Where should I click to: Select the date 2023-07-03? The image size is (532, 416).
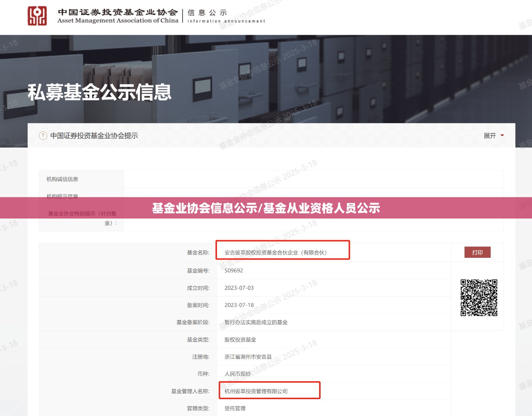click(239, 288)
